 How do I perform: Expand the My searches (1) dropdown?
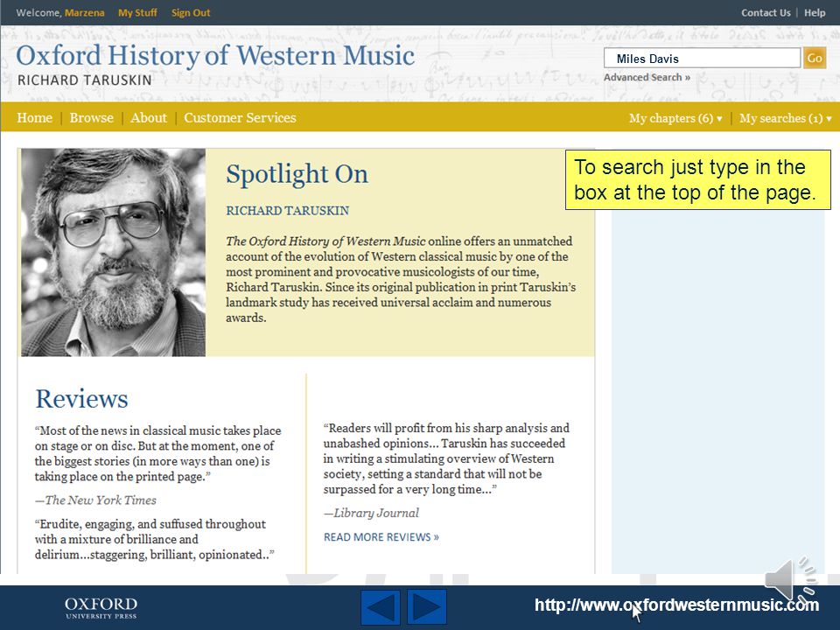pos(786,118)
